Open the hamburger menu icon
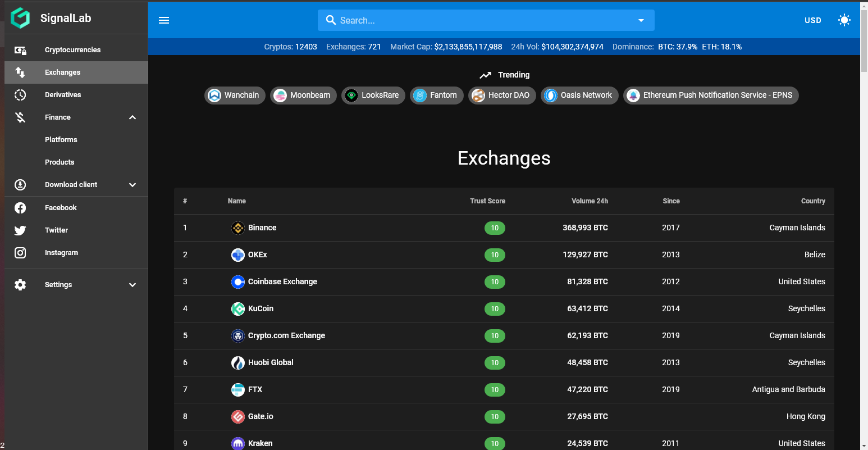 point(164,20)
